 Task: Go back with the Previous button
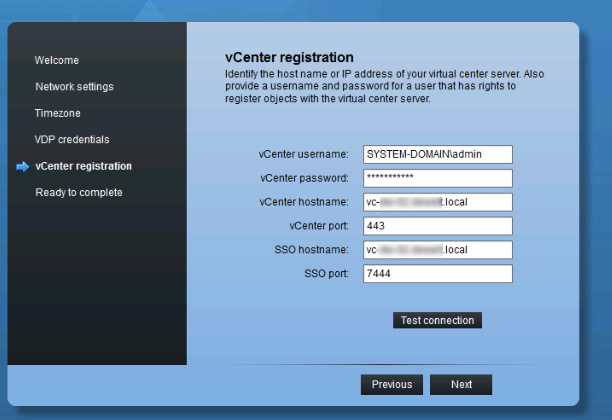coord(392,384)
